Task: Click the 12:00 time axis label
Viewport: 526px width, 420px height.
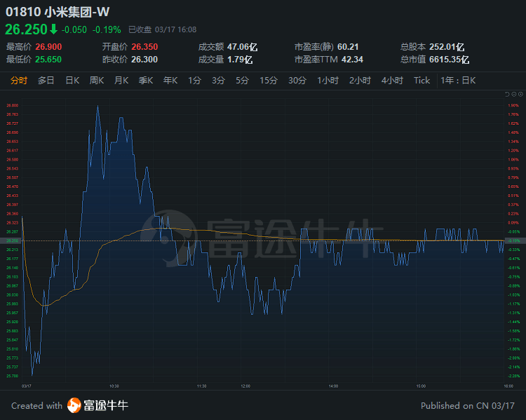Action: click(x=245, y=386)
